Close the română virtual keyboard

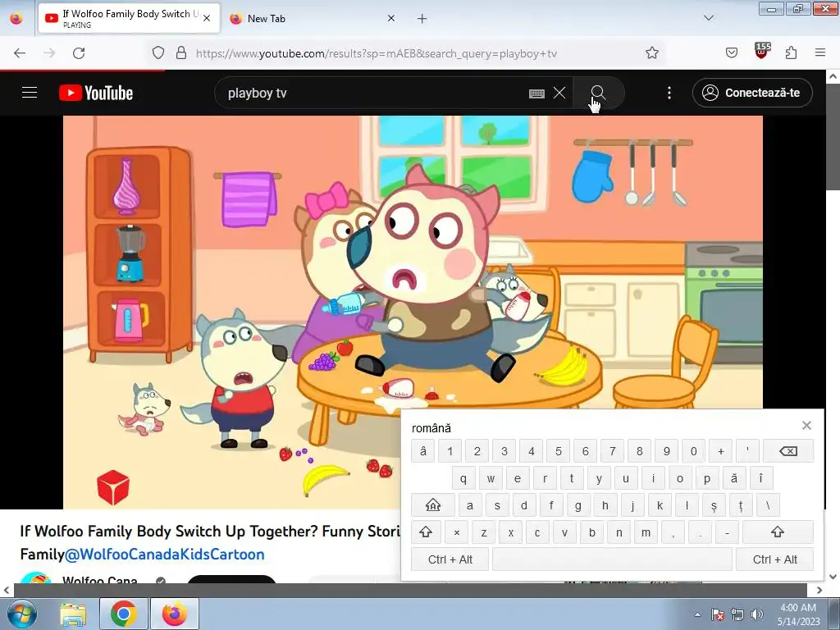(806, 426)
